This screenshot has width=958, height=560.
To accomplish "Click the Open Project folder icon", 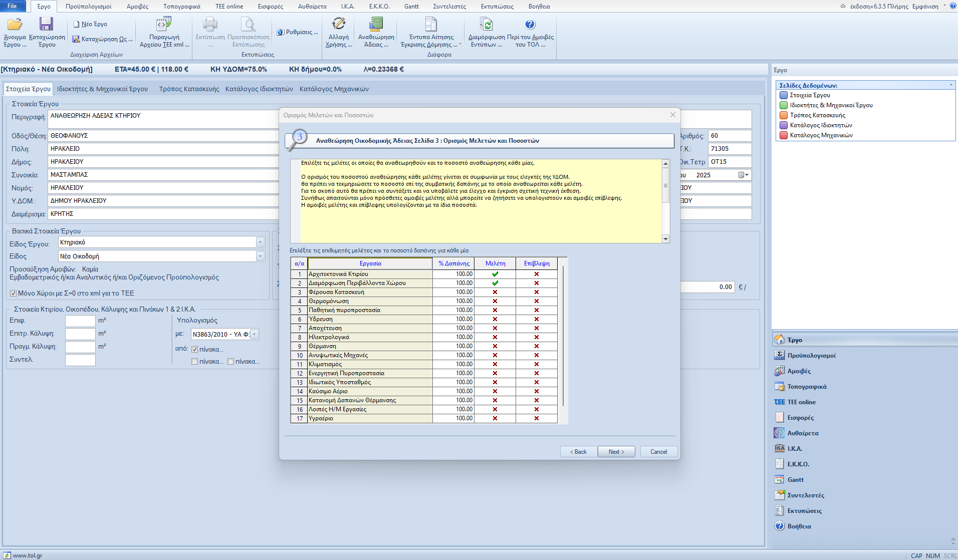I will (x=15, y=25).
